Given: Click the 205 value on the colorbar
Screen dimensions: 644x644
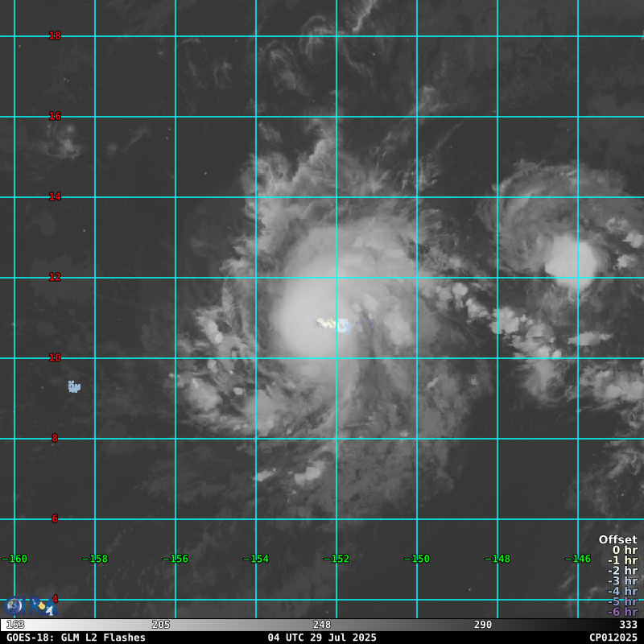Looking at the screenshot, I should point(161,625).
